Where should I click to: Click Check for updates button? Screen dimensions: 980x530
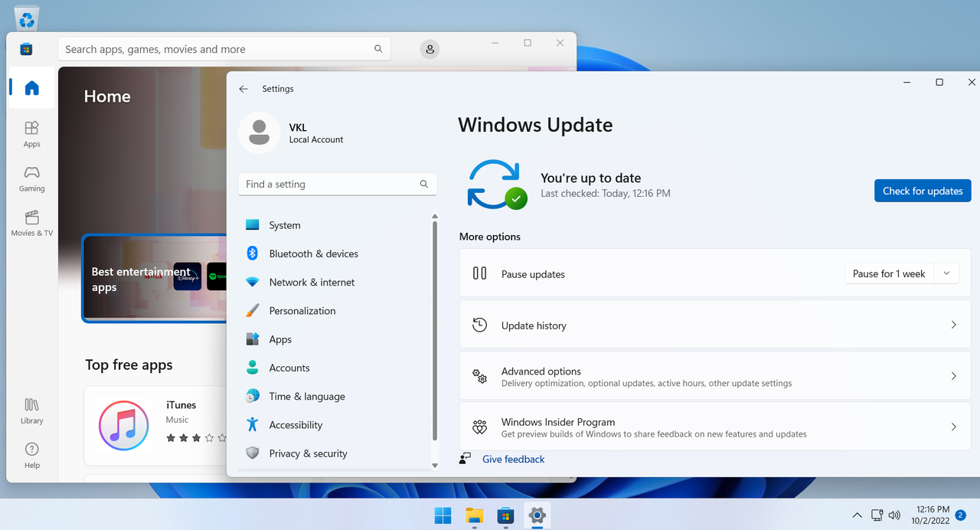[x=923, y=191]
